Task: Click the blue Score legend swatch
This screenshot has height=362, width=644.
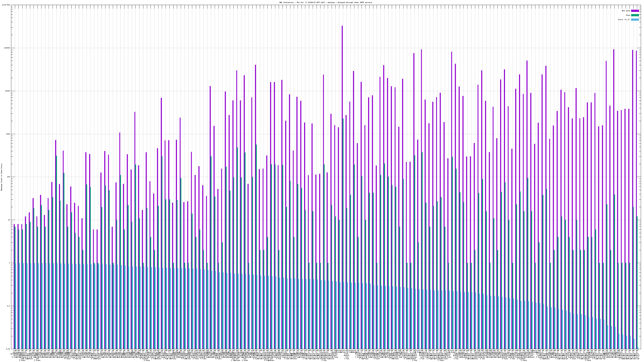Action: tap(635, 20)
